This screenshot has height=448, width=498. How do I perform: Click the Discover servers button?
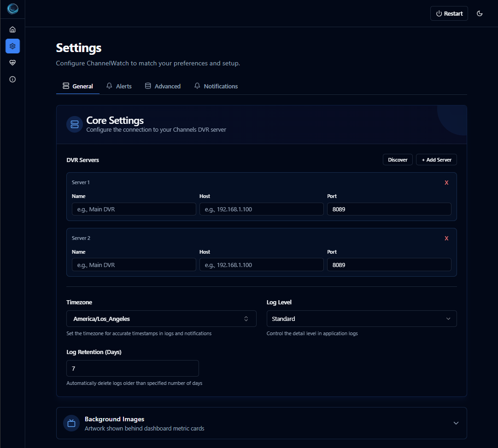pos(398,160)
